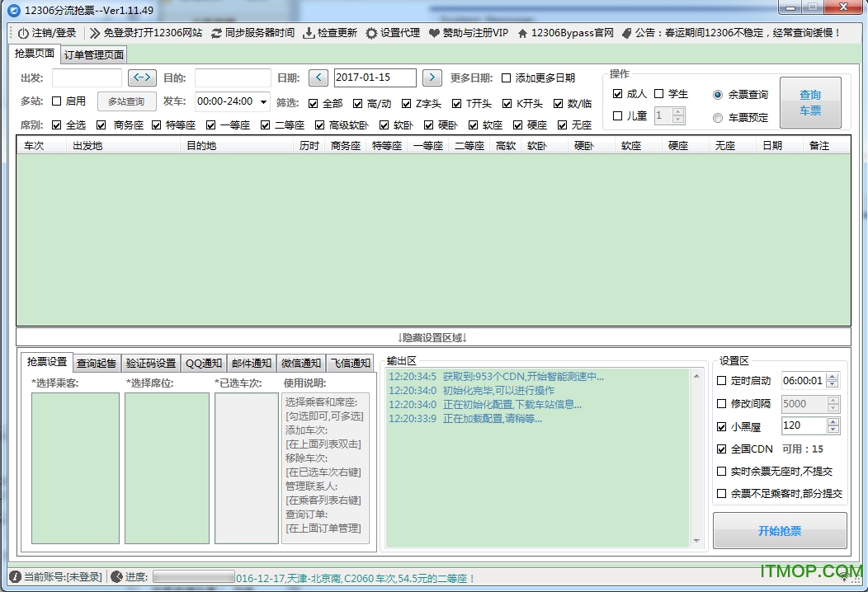Viewport: 868px width, 592px height.
Task: Click the heart icon for sponsor and VIP
Action: pos(435,33)
